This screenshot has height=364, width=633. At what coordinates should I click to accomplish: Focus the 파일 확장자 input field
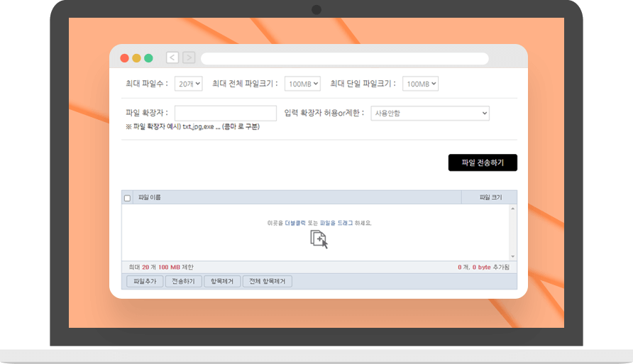point(226,114)
